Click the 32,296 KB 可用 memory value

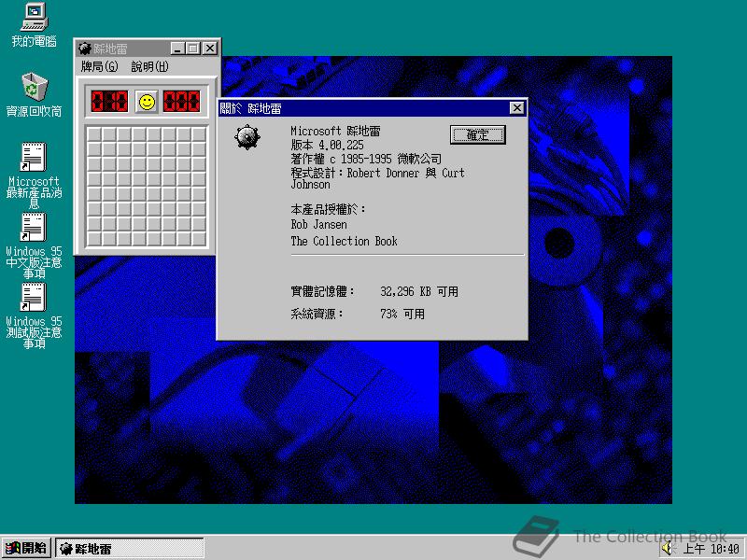pyautogui.click(x=419, y=291)
